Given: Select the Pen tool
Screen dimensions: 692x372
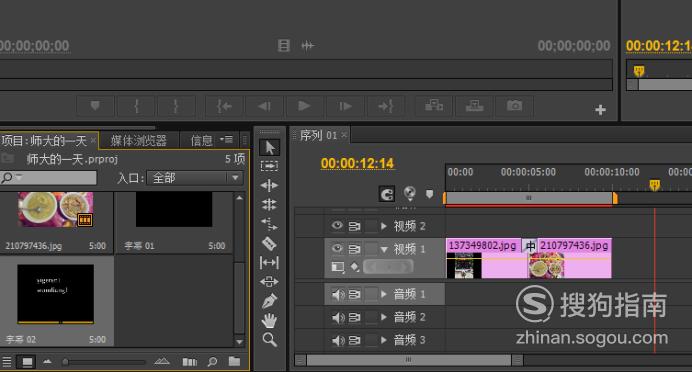Looking at the screenshot, I should tap(269, 301).
